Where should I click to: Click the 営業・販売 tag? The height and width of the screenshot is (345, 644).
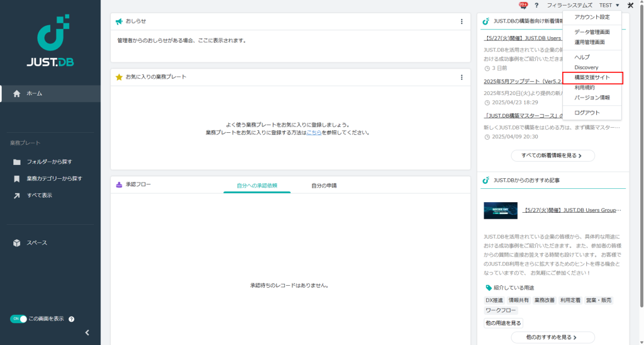(x=599, y=300)
